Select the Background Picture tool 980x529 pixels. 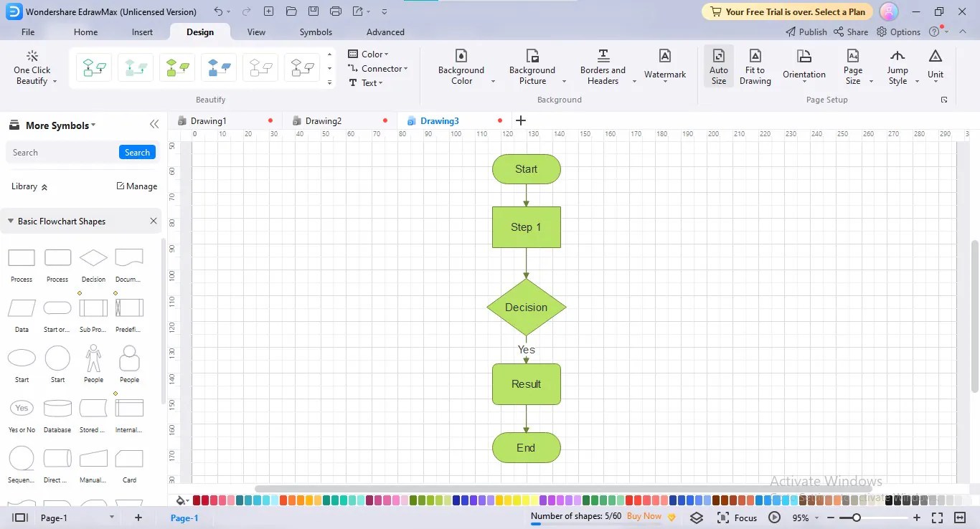[x=532, y=67]
